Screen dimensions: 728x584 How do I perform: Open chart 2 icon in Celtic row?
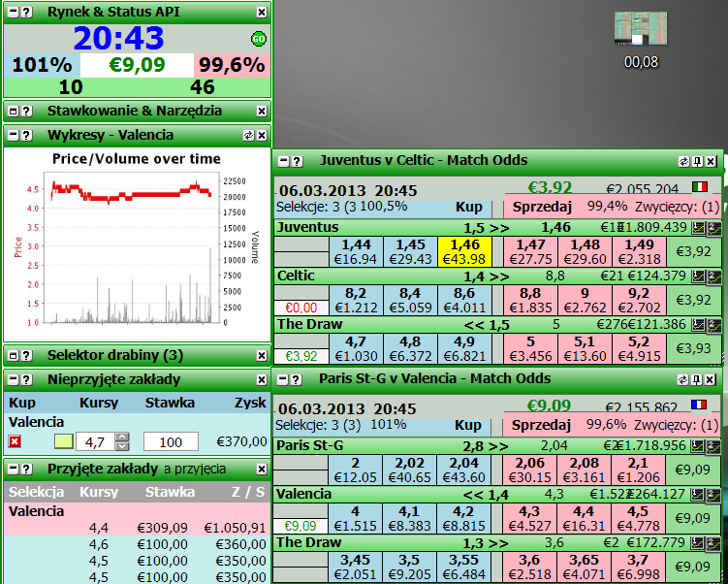click(713, 277)
